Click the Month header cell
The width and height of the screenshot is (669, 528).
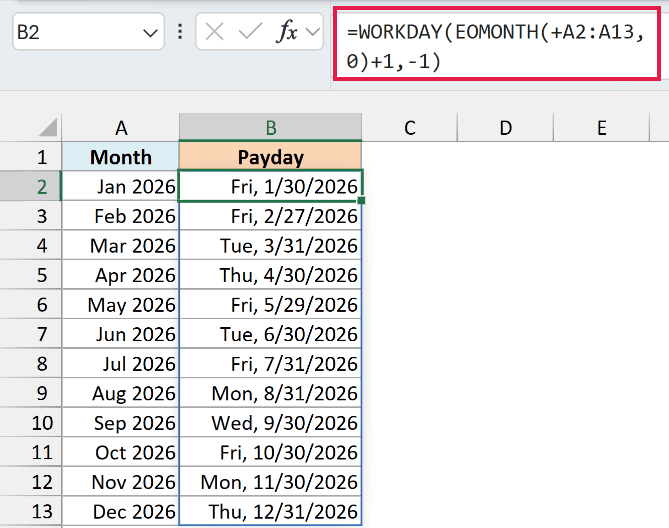tap(121, 157)
